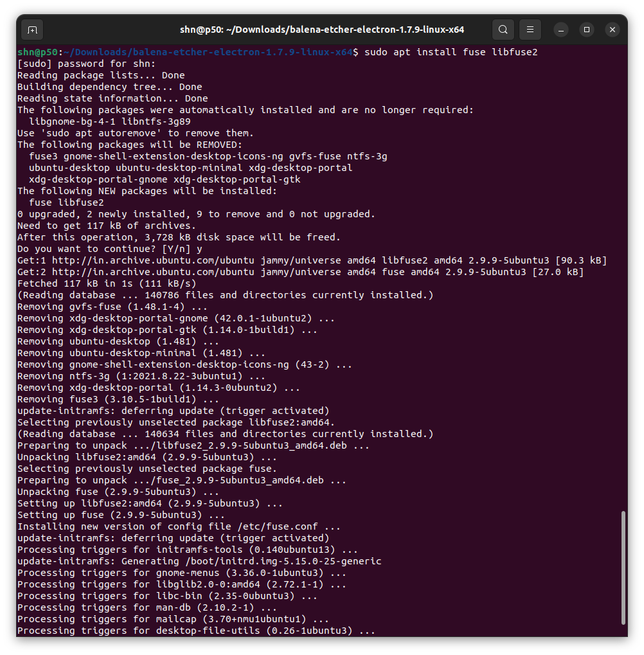Click 'Removing ubuntu-desktop (1.481)' line
This screenshot has width=644, height=655.
coord(118,341)
